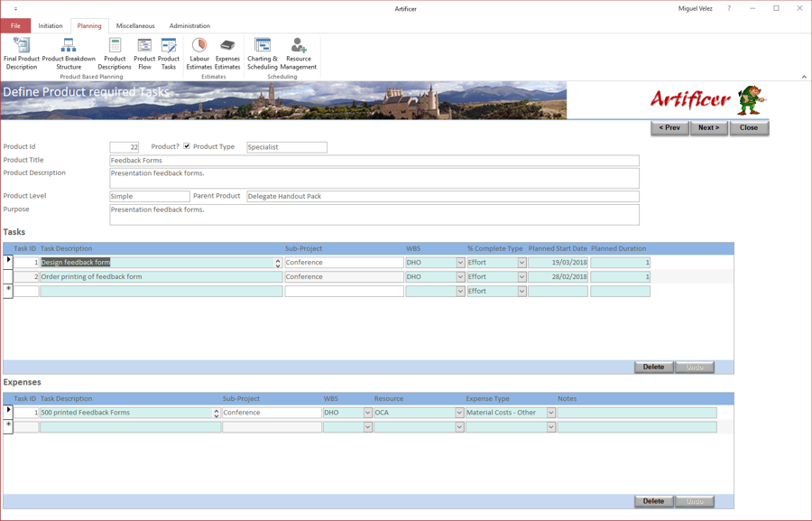Screen dimensions: 812x521
Task: Click the Product Id field
Action: 125,147
